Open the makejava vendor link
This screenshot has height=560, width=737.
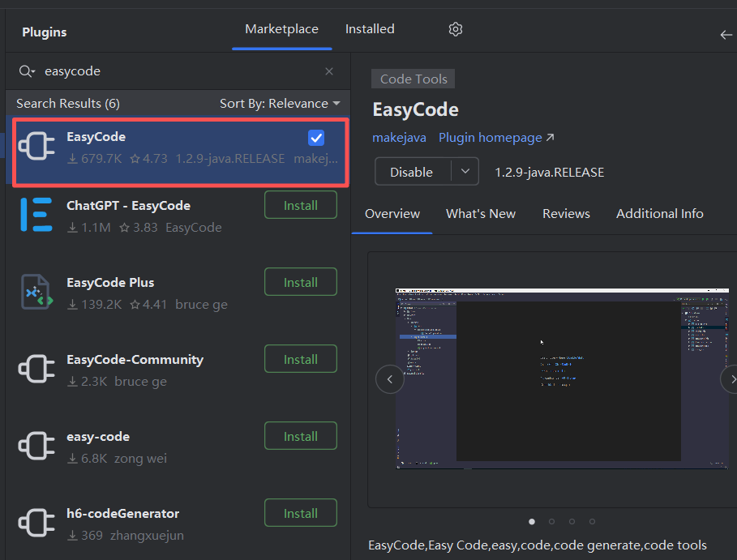click(399, 138)
